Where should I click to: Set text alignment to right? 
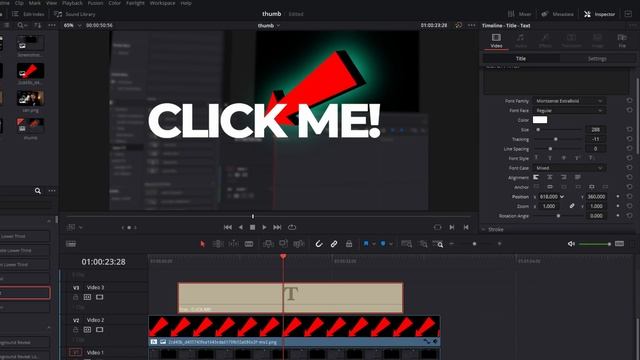click(564, 177)
